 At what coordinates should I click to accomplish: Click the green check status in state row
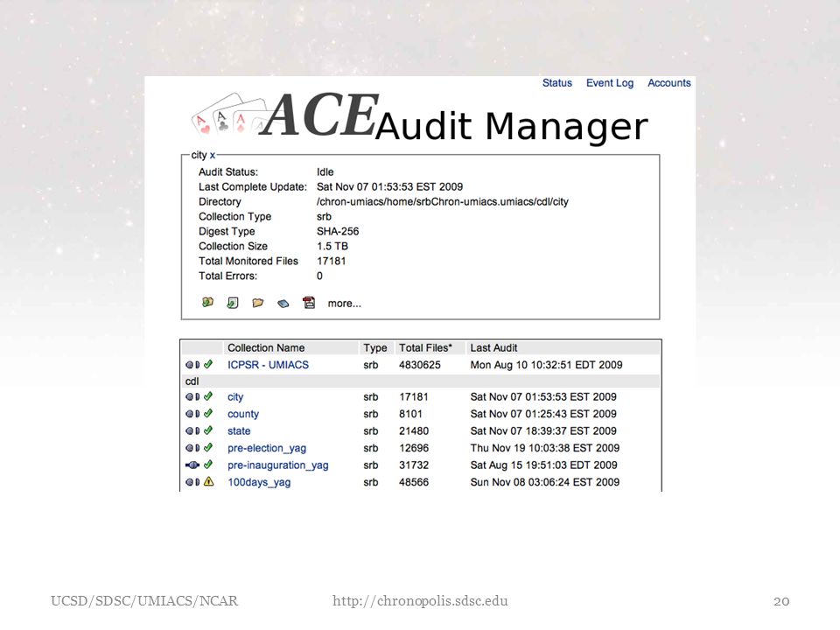(x=208, y=430)
